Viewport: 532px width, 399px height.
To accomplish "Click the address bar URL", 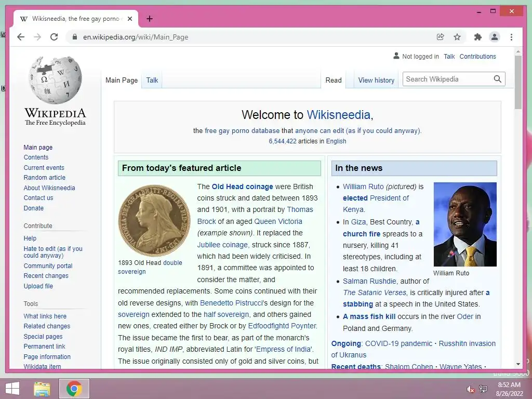I will 136,37.
